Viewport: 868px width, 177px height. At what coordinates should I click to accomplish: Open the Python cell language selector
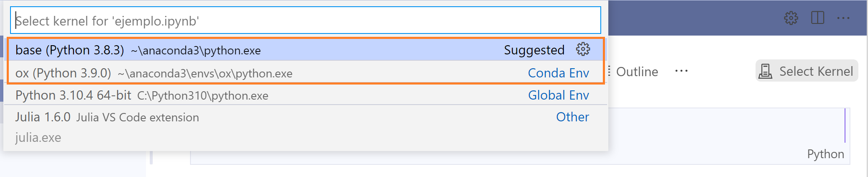coord(825,154)
